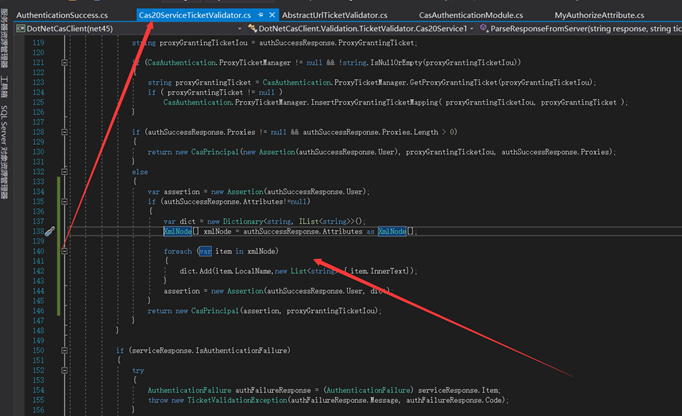
Task: Click TicketValidationException on line 155
Action: pos(237,400)
